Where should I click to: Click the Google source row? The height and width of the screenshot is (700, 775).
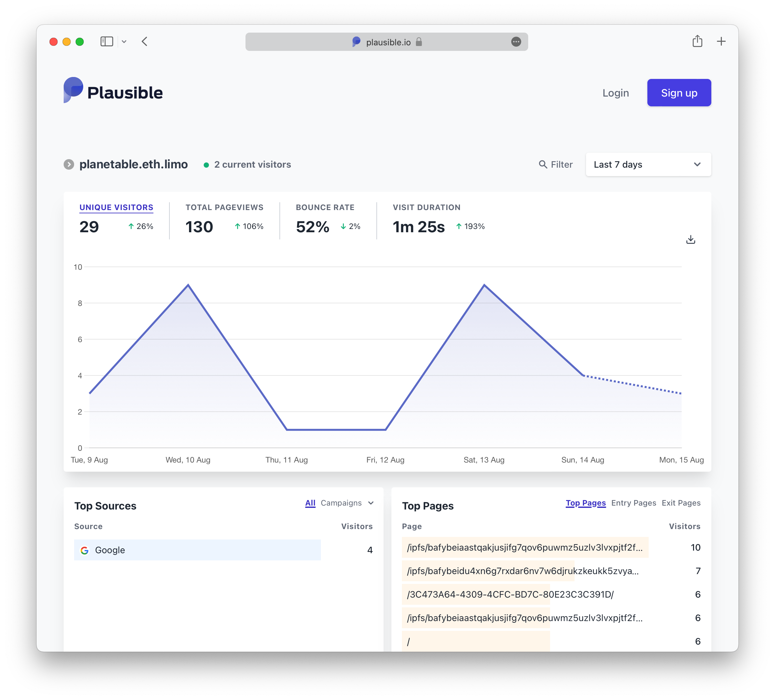pyautogui.click(x=197, y=550)
